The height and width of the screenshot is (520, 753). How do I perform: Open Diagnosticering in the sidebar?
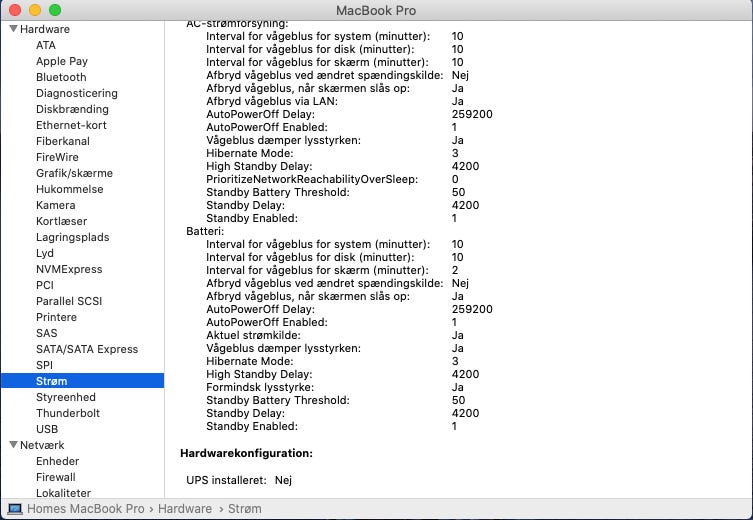(x=76, y=93)
